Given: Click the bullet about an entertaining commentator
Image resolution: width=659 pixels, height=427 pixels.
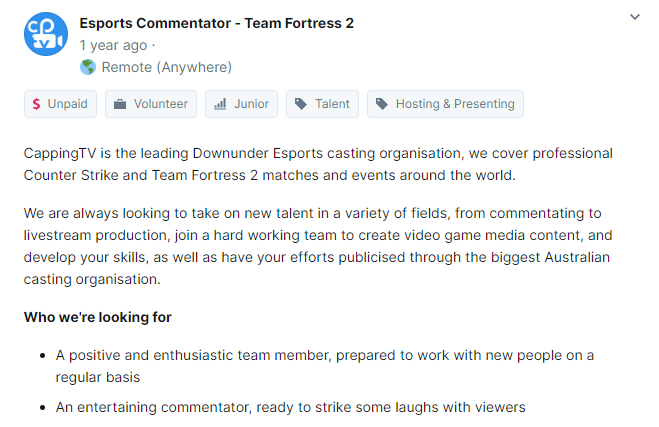Looking at the screenshot, I should pyautogui.click(x=290, y=407).
